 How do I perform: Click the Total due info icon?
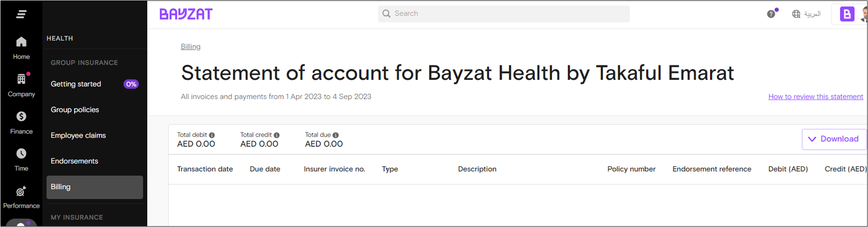pyautogui.click(x=336, y=135)
